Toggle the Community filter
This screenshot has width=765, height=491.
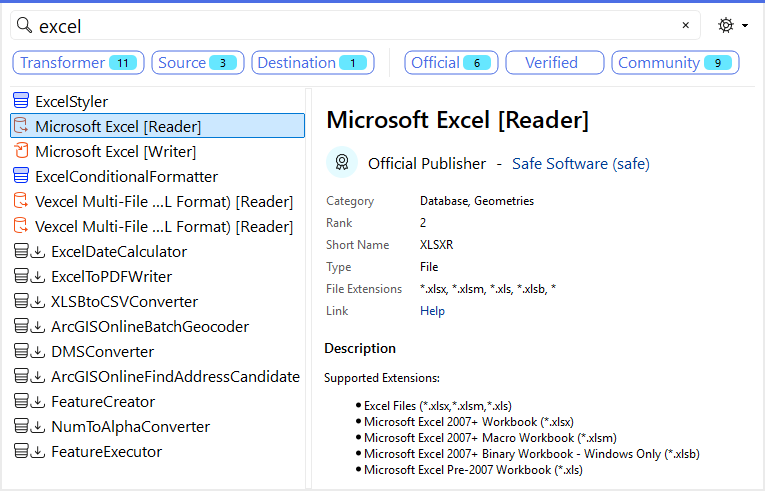point(675,62)
